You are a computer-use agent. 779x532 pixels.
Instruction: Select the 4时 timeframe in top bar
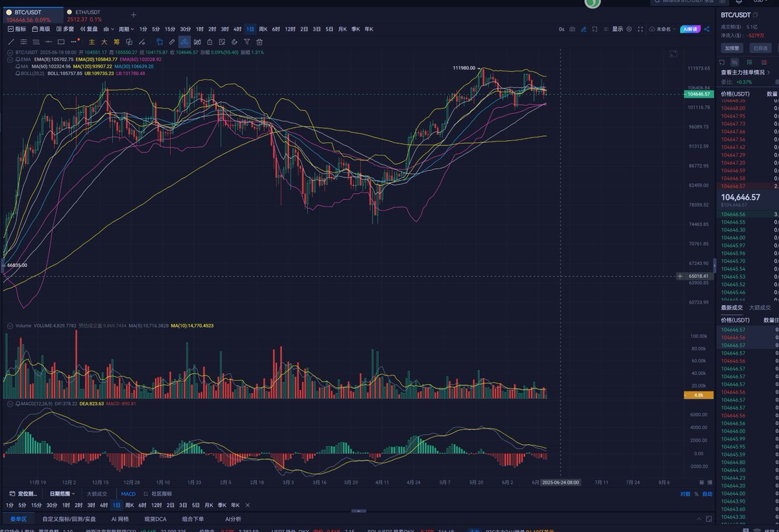pos(237,29)
